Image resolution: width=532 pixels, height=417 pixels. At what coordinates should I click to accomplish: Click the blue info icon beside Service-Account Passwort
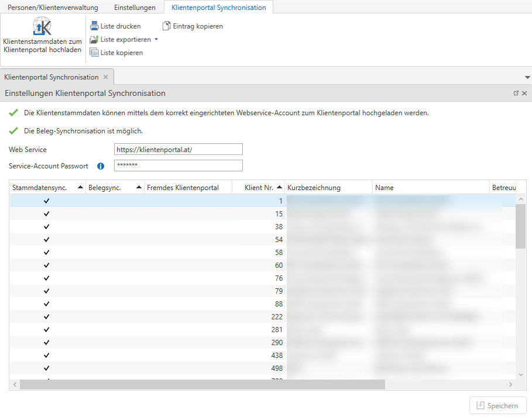(x=101, y=166)
